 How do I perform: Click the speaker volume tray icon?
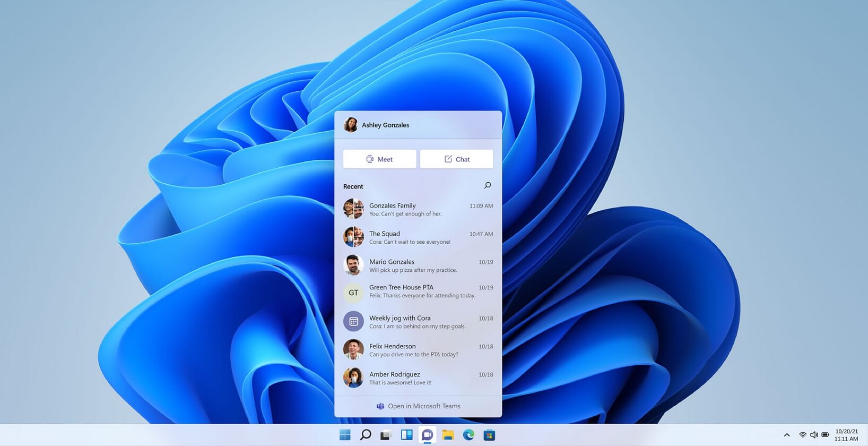tap(814, 435)
